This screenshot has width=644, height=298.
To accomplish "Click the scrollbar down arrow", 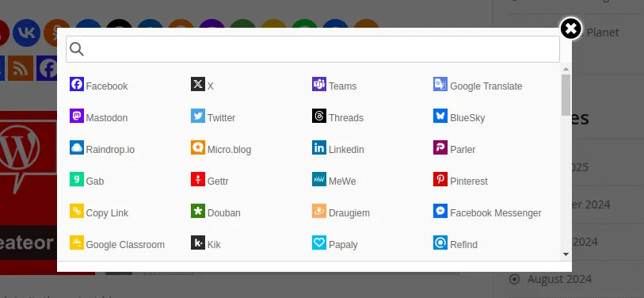I will tap(566, 254).
